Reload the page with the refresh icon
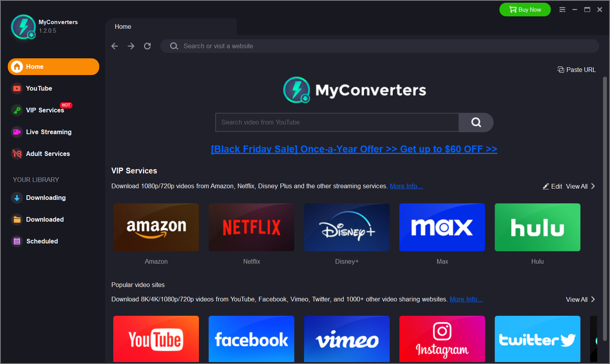 tap(147, 46)
